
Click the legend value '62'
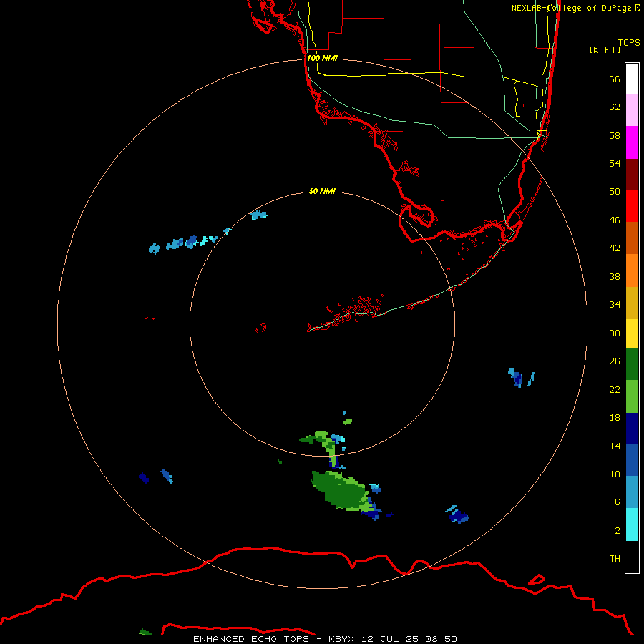pyautogui.click(x=615, y=107)
